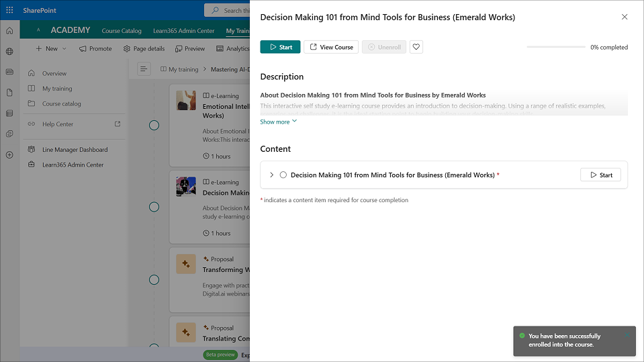Viewport: 644px width, 362px height.
Task: Dismiss the enrollment success notification
Action: pos(628,335)
